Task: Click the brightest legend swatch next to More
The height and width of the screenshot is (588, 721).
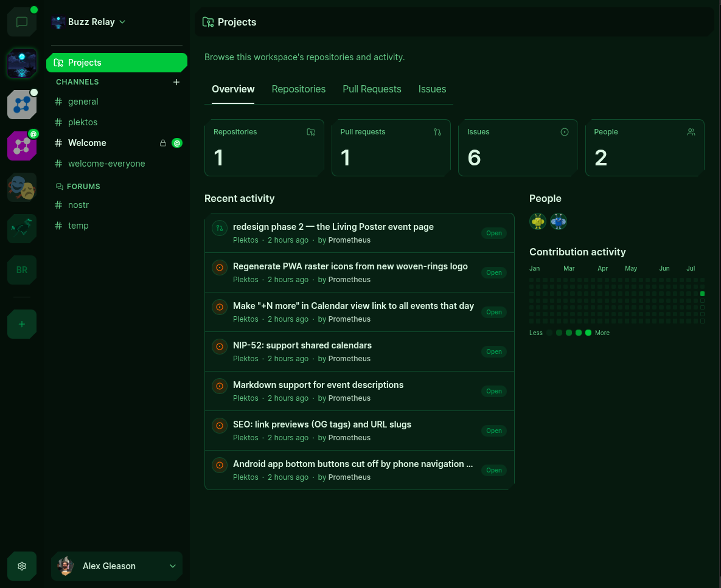Action: pos(588,333)
